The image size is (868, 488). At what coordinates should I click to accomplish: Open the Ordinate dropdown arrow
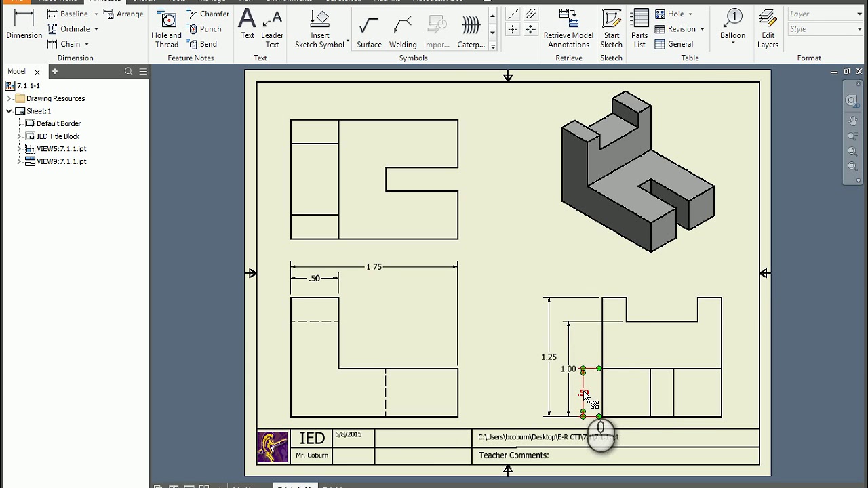(x=96, y=29)
